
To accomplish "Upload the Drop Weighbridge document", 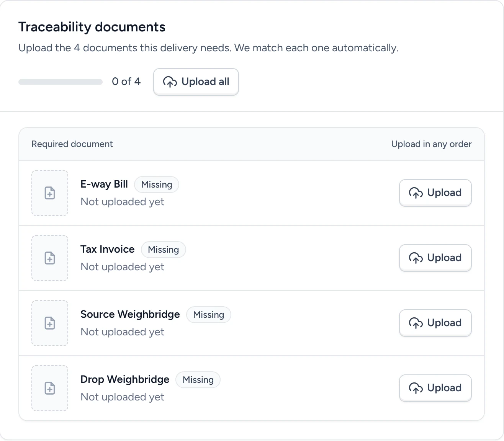I will (435, 388).
